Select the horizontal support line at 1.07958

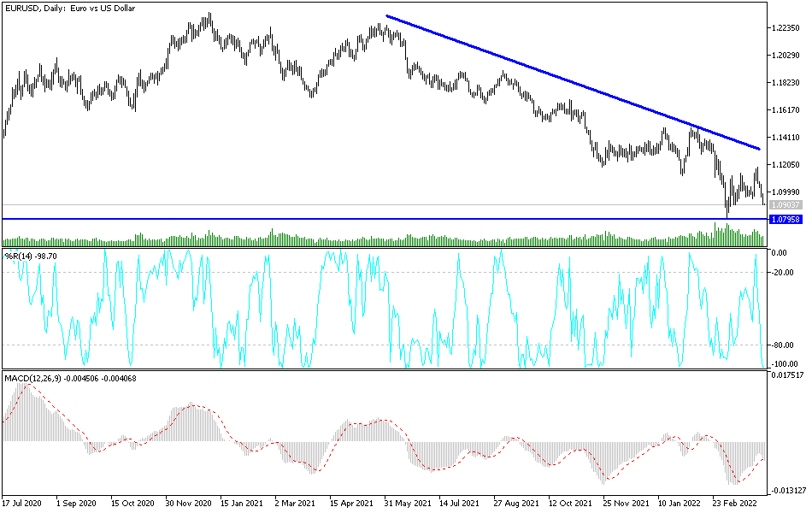(385, 219)
